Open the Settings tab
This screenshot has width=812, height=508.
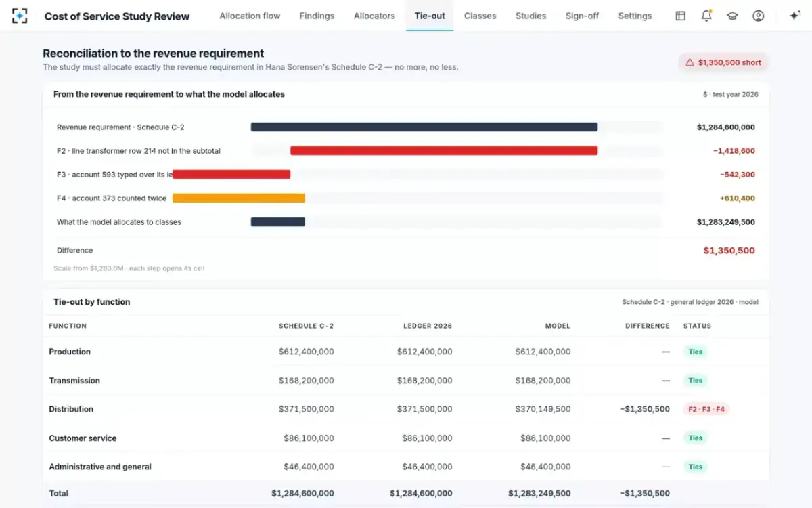click(635, 16)
